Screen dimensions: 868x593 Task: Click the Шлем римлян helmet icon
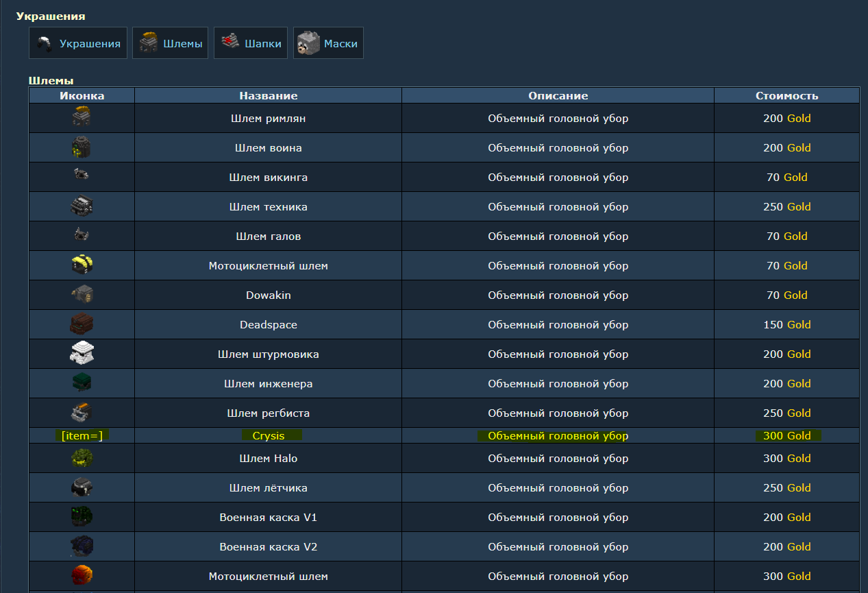[x=82, y=118]
